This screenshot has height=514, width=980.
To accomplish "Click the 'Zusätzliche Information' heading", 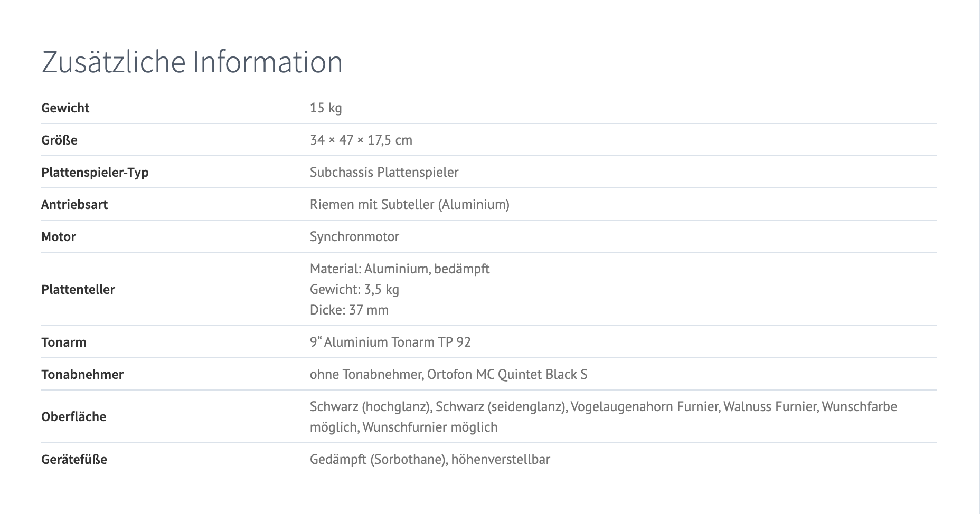I will 192,62.
